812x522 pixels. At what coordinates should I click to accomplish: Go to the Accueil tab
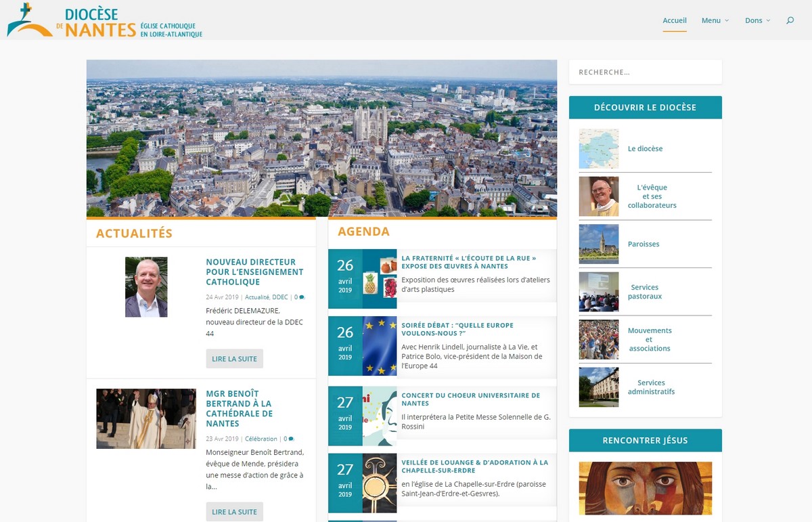click(674, 20)
